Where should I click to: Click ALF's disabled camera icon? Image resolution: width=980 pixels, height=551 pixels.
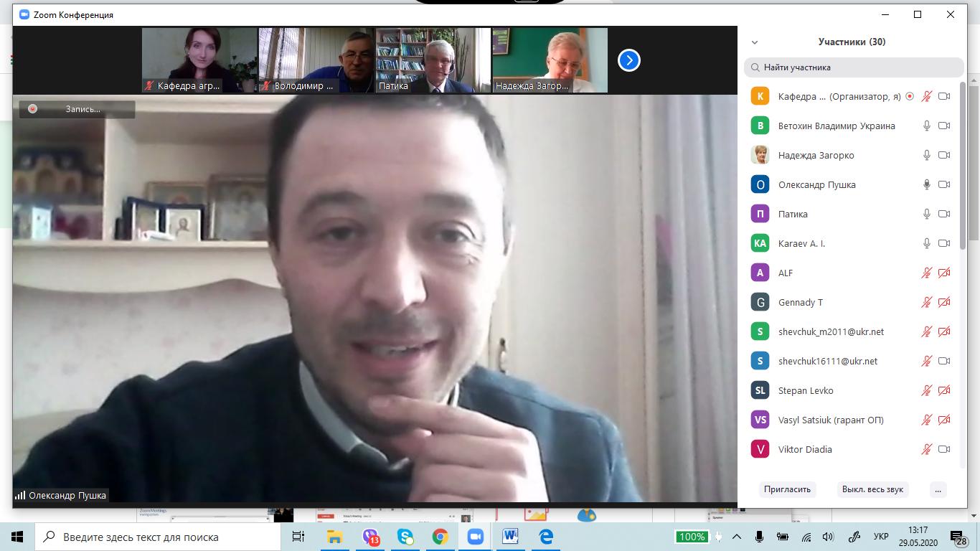pyautogui.click(x=944, y=273)
